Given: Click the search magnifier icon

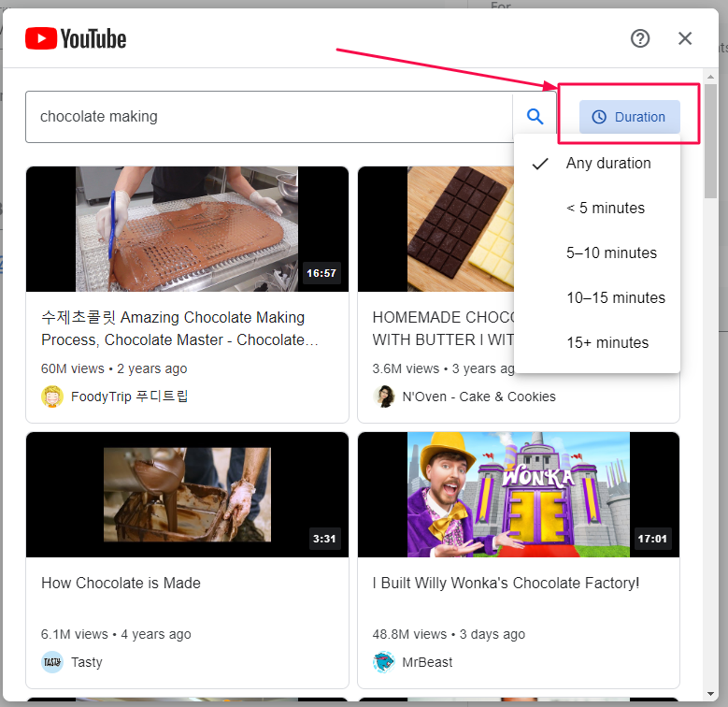Looking at the screenshot, I should (535, 117).
